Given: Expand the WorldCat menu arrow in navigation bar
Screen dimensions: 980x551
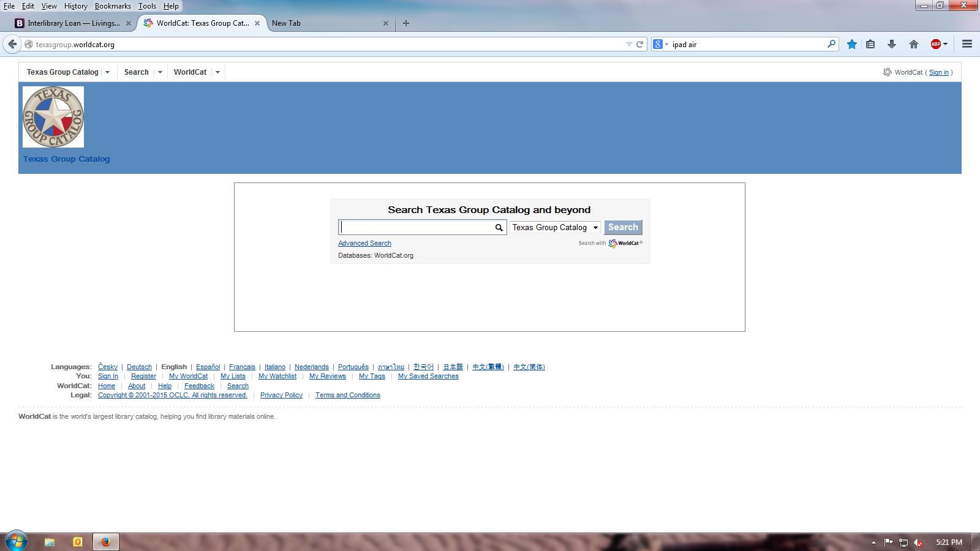Looking at the screenshot, I should [x=217, y=72].
